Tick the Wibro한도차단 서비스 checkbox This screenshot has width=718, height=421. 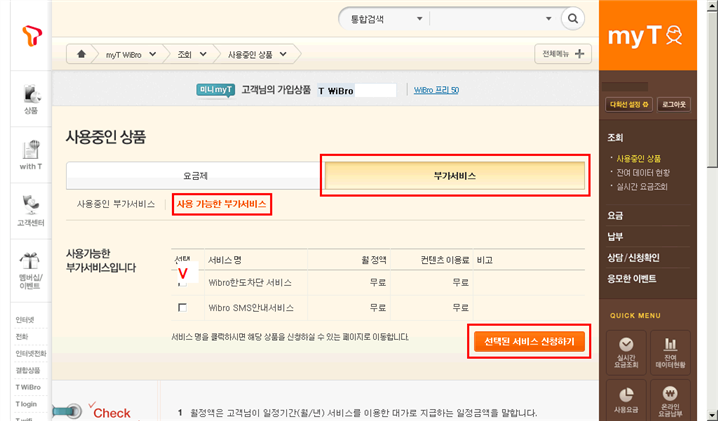point(182,283)
